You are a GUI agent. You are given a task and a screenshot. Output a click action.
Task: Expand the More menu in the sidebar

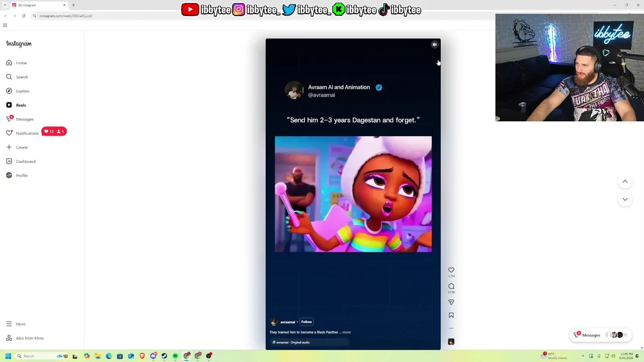pos(16,324)
